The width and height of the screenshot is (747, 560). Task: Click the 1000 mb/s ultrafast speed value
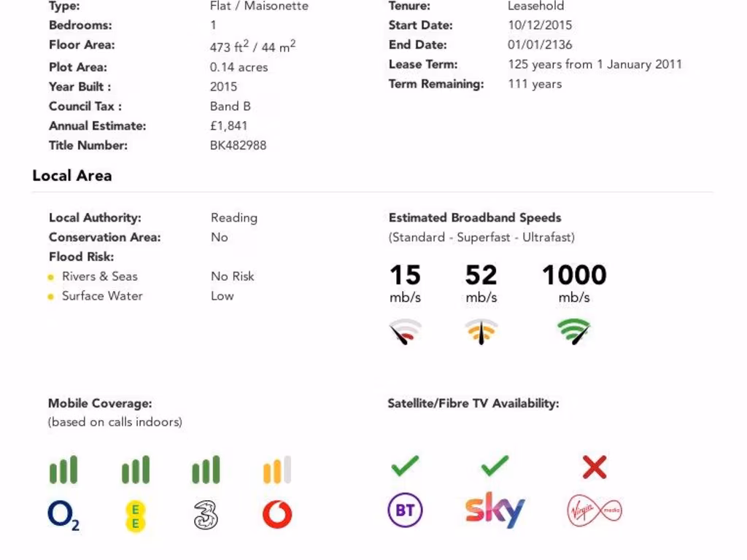(574, 276)
